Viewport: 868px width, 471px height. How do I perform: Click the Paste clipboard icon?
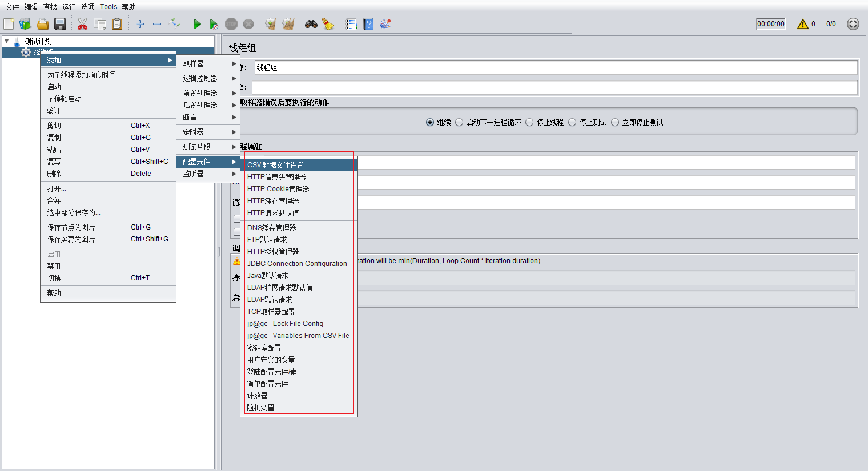(117, 24)
